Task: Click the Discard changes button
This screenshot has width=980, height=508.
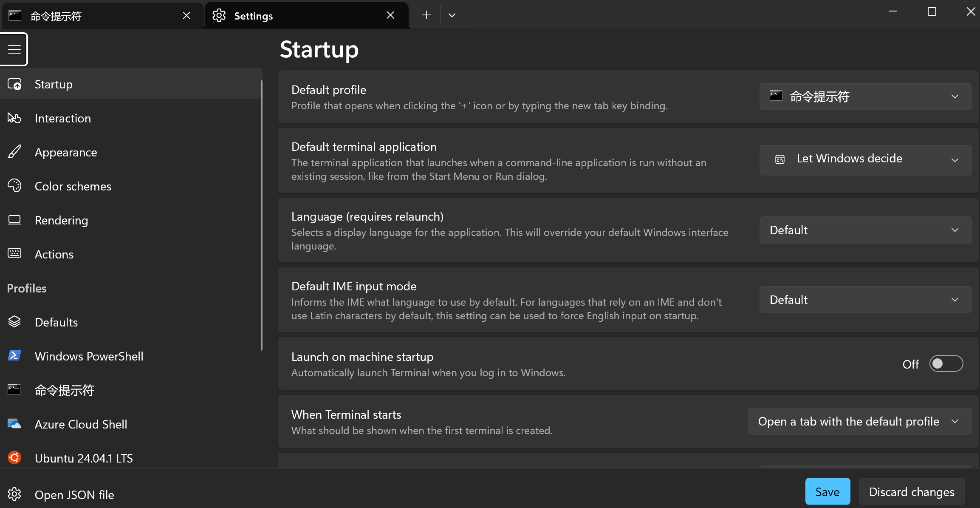Action: (911, 492)
